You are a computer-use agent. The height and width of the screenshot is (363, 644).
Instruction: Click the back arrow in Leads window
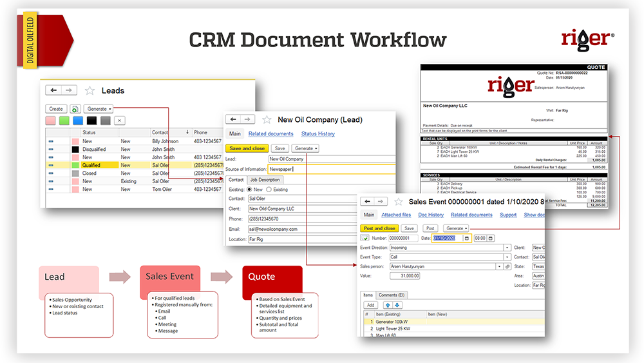[54, 91]
